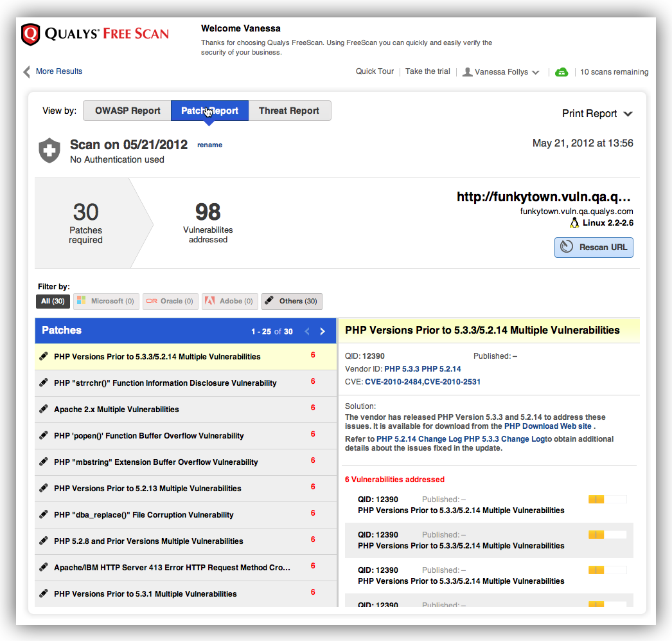Open the PHP 5.3.3 vendor ID link
672x641 pixels.
click(402, 369)
